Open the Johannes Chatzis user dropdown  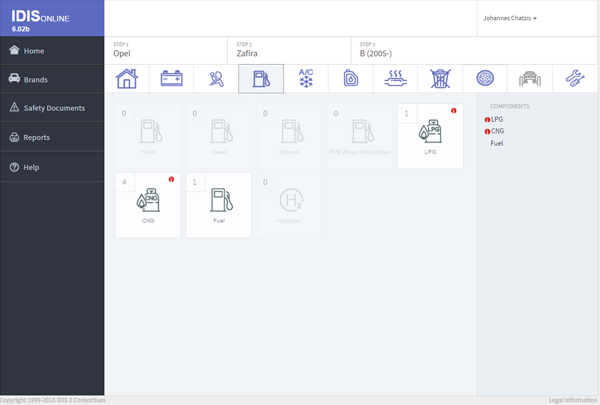(x=510, y=18)
